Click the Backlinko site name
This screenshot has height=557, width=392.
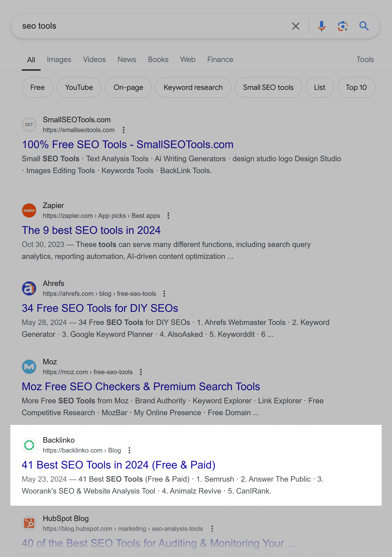click(59, 440)
